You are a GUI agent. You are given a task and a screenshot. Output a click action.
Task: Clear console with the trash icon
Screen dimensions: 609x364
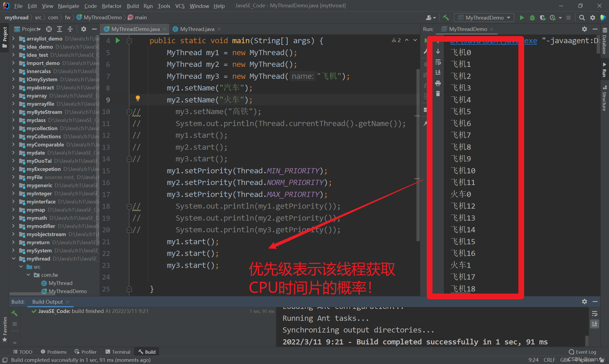[x=438, y=94]
